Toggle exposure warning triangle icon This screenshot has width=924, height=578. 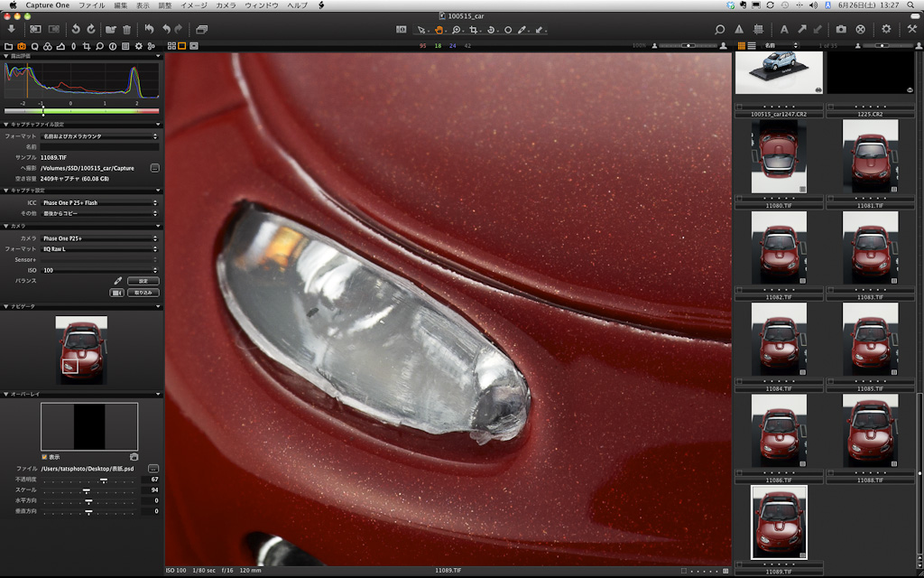(x=739, y=30)
